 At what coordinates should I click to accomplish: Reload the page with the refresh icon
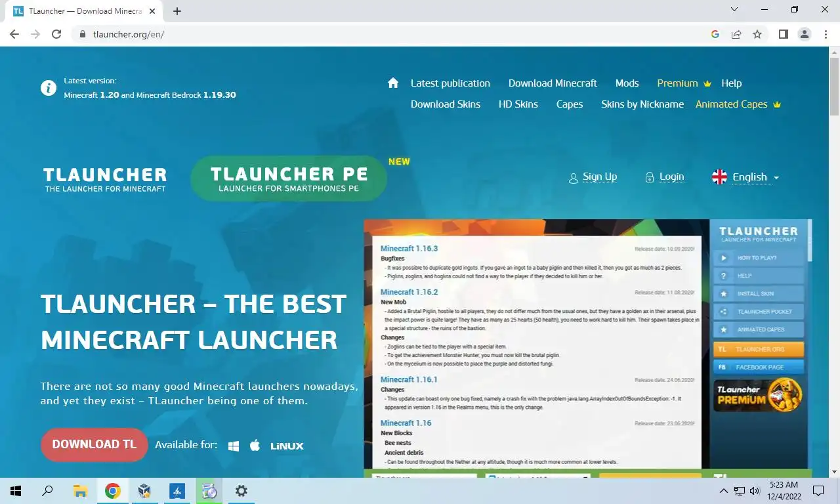56,34
